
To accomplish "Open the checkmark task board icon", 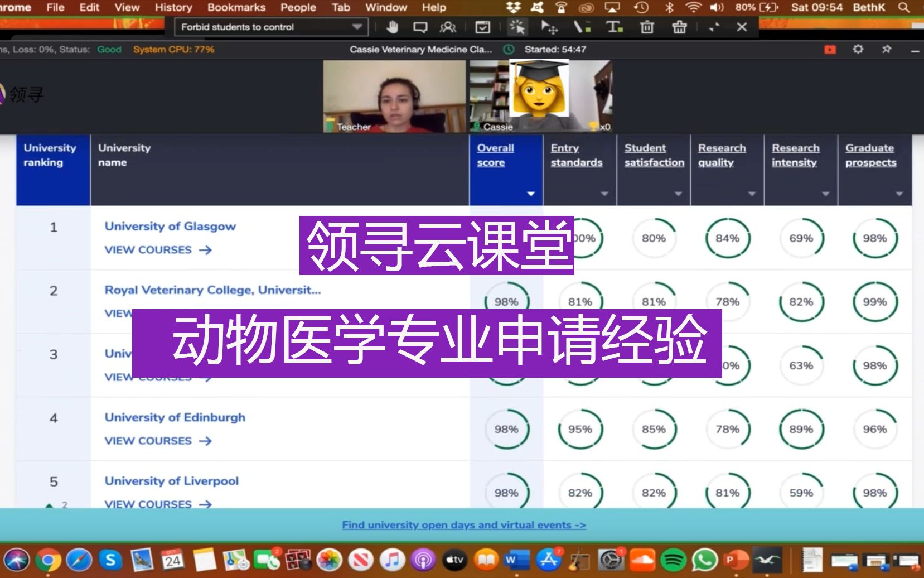I will click(x=483, y=27).
